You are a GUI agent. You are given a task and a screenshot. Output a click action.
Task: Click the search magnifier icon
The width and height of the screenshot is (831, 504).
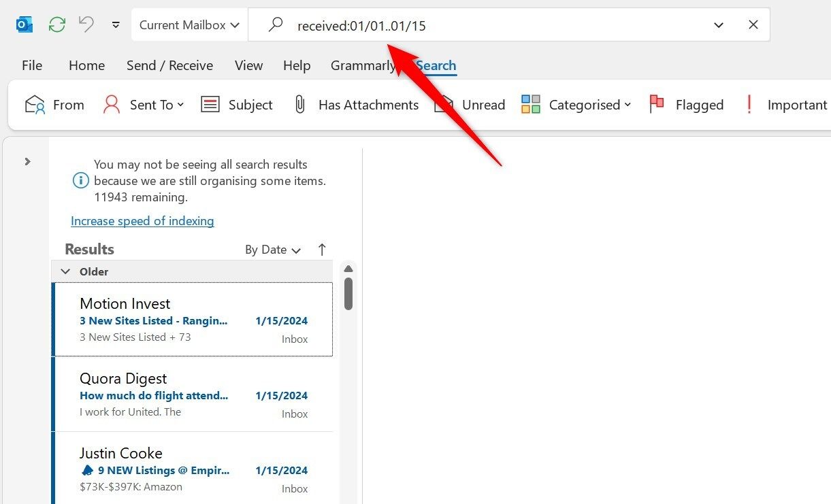275,24
